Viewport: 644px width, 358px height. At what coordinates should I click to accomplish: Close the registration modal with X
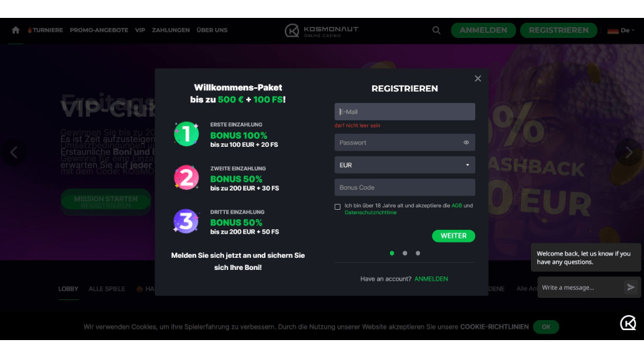pyautogui.click(x=478, y=79)
